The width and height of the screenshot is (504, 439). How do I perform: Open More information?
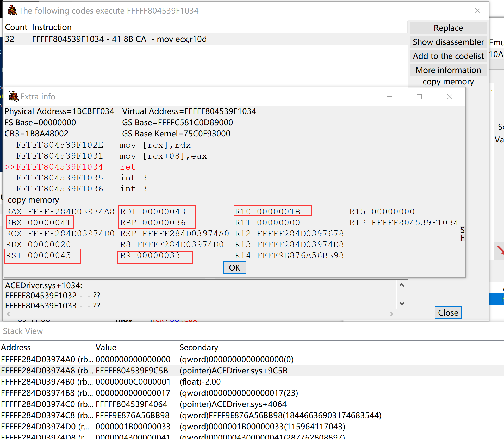(448, 70)
